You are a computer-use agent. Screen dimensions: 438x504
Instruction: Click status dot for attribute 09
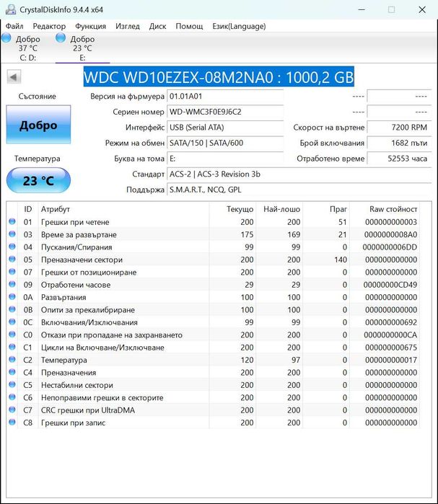(x=12, y=285)
